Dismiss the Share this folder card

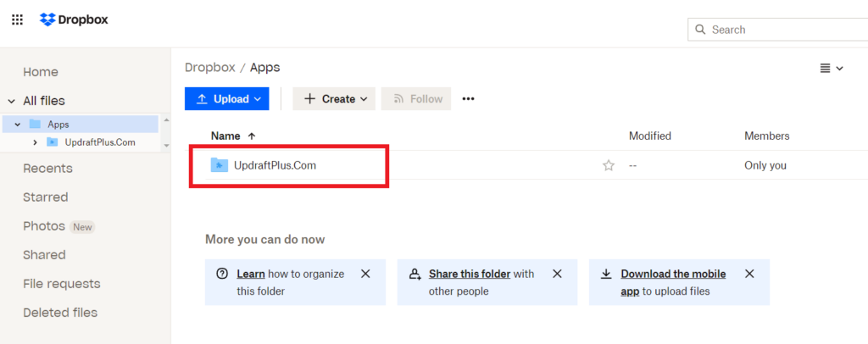tap(558, 273)
